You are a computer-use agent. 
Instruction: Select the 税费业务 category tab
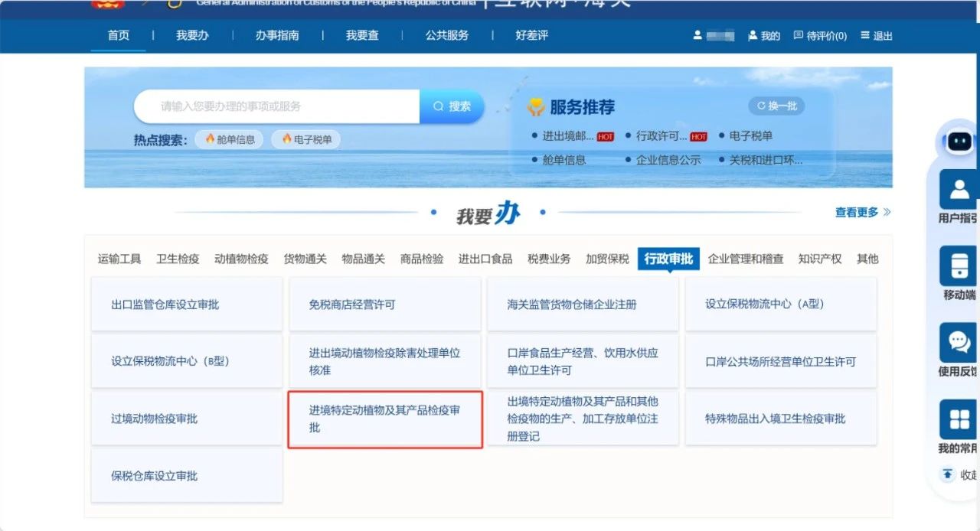pos(549,259)
